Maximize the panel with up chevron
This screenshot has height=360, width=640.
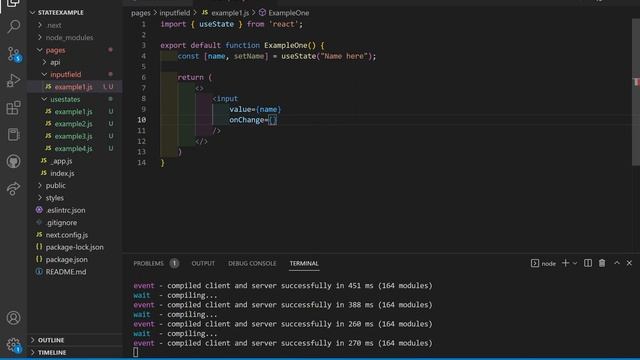(617, 263)
